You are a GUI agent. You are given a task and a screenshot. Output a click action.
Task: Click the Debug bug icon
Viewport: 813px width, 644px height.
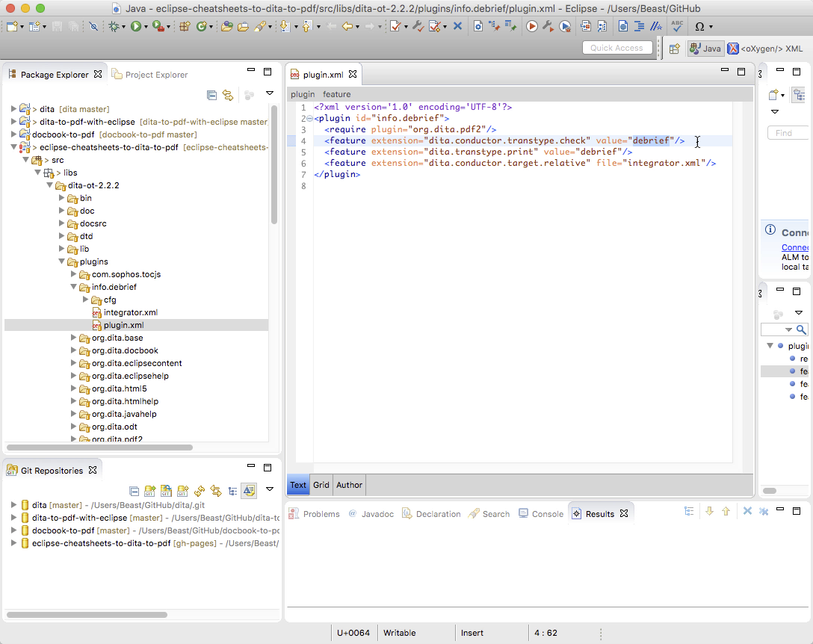(114, 26)
